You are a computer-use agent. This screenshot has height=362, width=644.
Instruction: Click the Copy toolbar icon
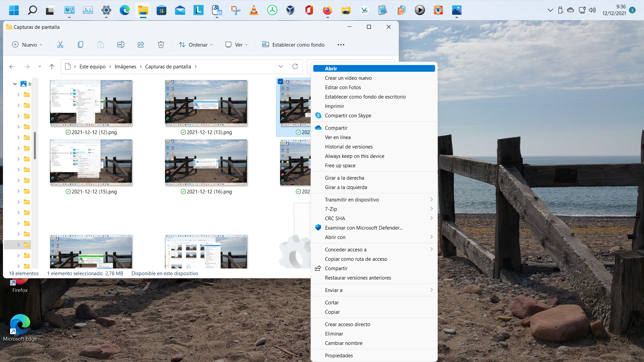tap(80, 45)
